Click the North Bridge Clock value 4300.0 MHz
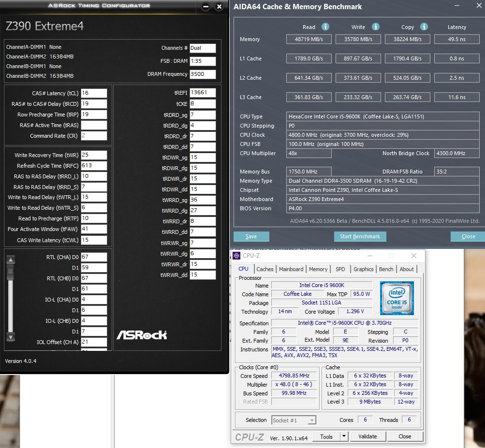485x448 pixels. tap(456, 153)
